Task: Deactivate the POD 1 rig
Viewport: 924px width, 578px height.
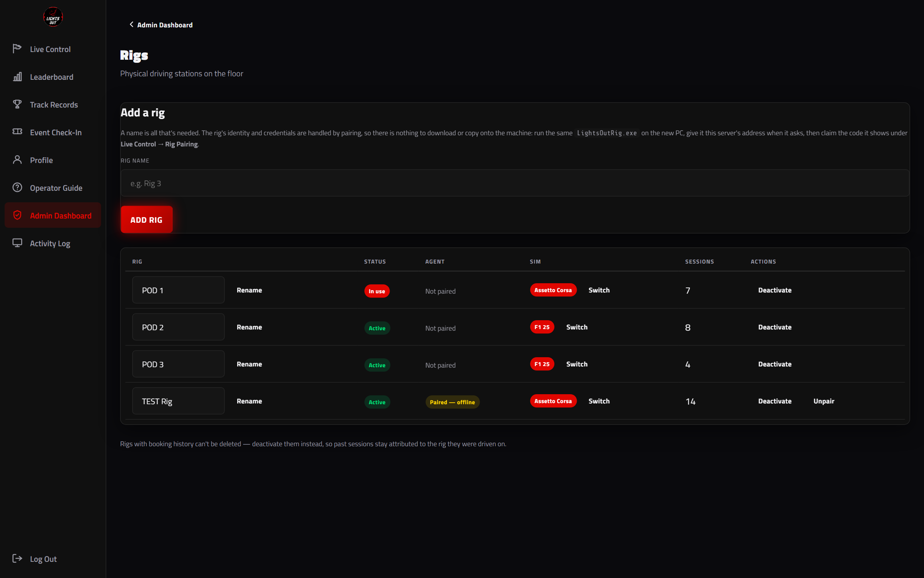Action: pos(775,290)
